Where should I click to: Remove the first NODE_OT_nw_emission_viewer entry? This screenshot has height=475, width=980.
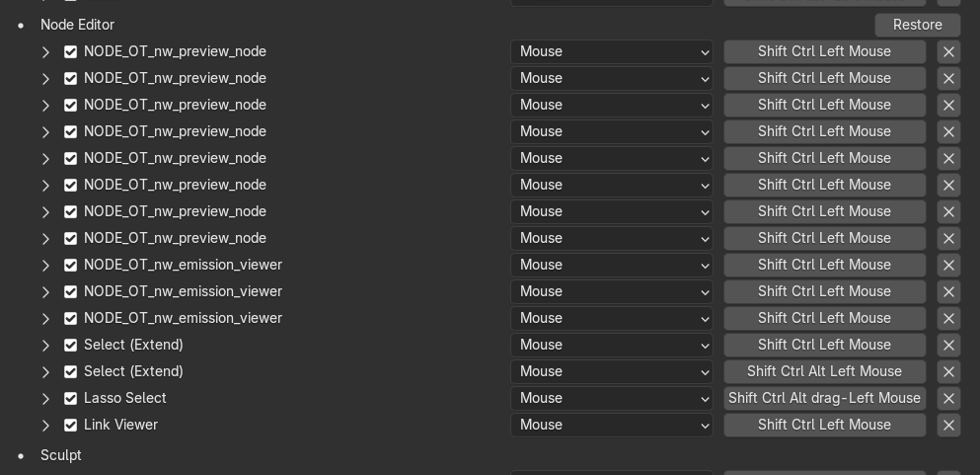[948, 265]
